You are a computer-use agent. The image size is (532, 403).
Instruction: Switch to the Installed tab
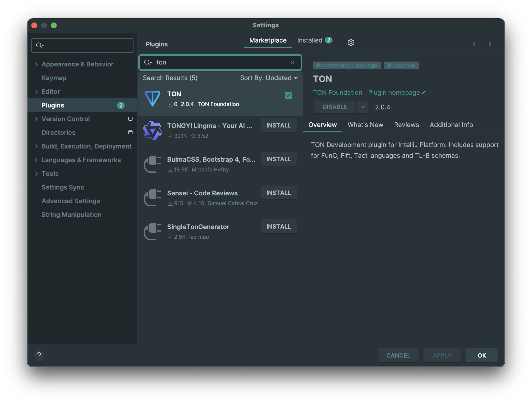click(x=310, y=40)
